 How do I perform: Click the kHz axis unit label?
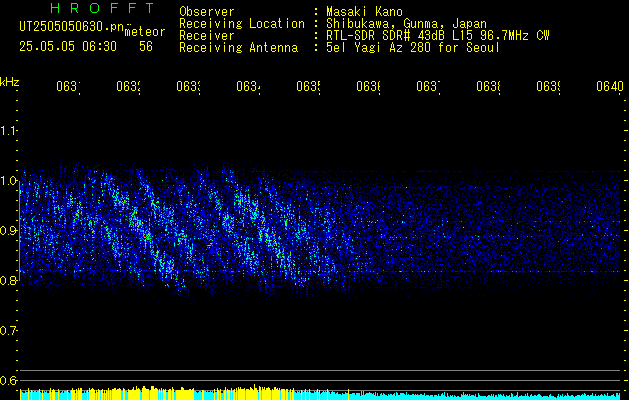pos(9,82)
